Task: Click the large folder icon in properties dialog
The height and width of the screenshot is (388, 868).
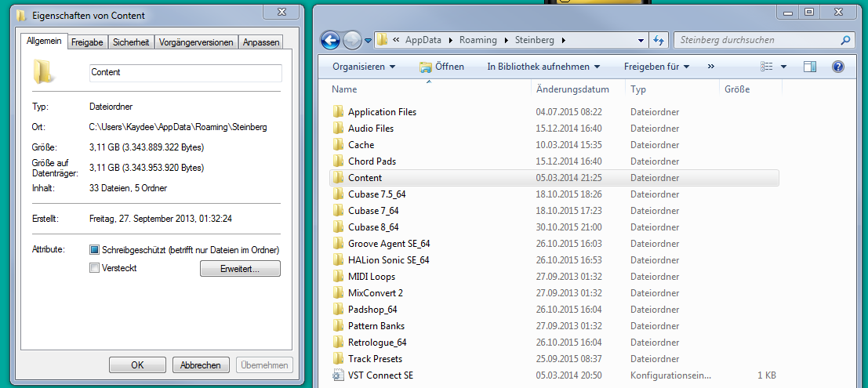Action: point(42,72)
